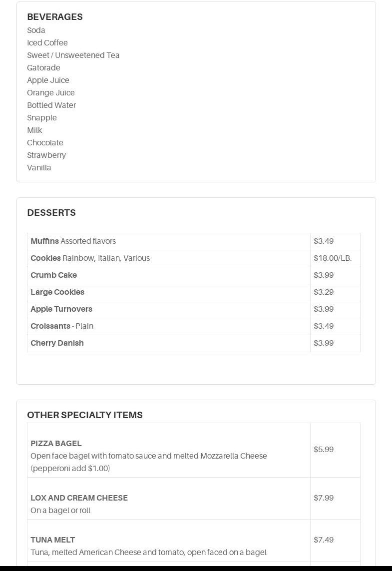The height and width of the screenshot is (571, 392).
Task: Click the DESSERTS section heading
Action: pyautogui.click(x=51, y=213)
